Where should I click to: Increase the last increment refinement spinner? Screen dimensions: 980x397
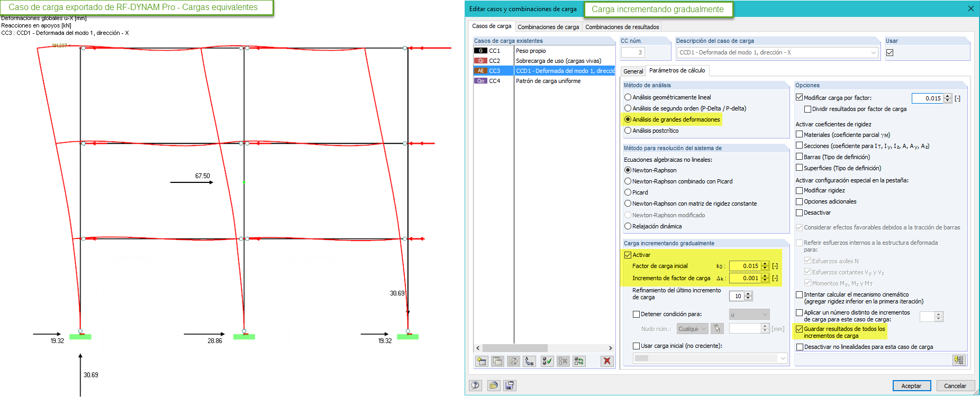tap(748, 294)
